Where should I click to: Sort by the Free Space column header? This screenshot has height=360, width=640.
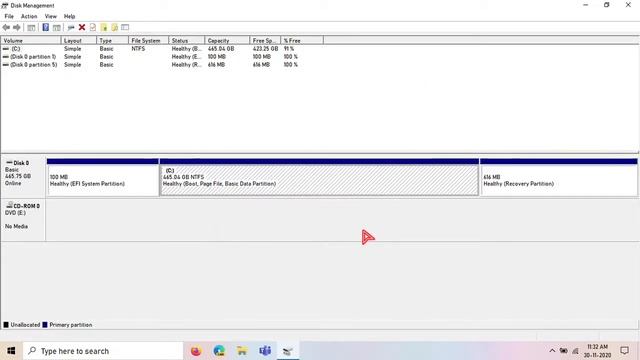(265, 40)
